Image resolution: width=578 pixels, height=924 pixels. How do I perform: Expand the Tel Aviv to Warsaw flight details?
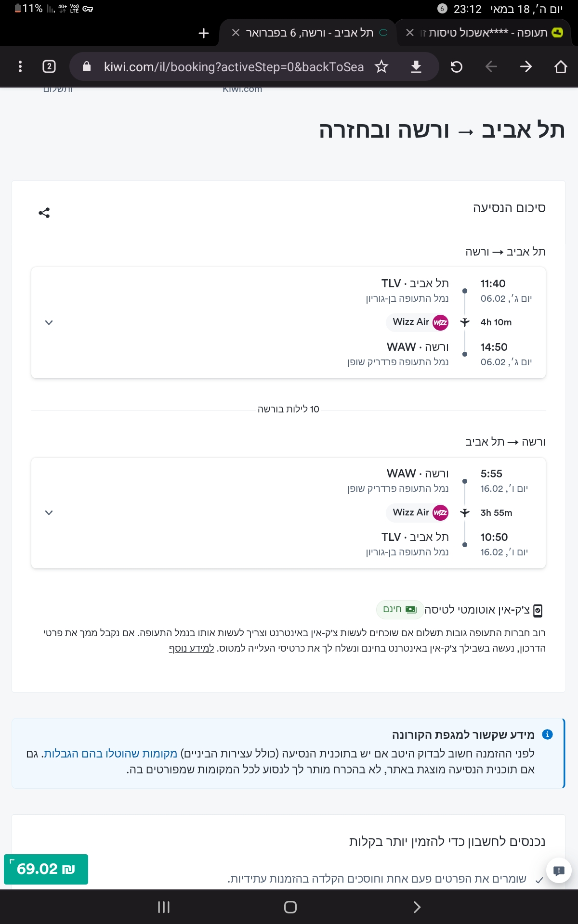(49, 322)
